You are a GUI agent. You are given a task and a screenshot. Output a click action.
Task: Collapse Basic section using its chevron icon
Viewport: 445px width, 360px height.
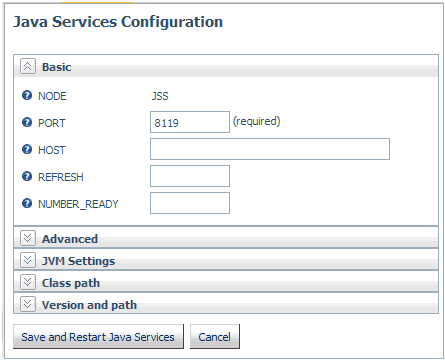pyautogui.click(x=28, y=66)
